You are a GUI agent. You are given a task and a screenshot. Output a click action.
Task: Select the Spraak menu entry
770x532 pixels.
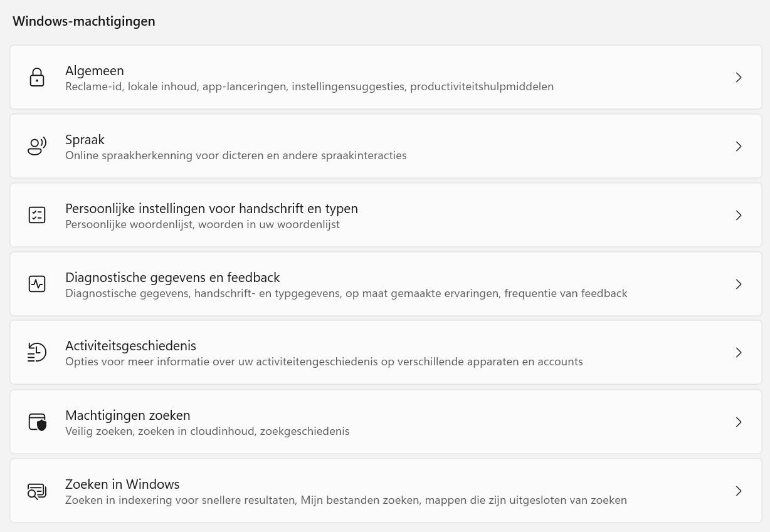[x=85, y=140]
